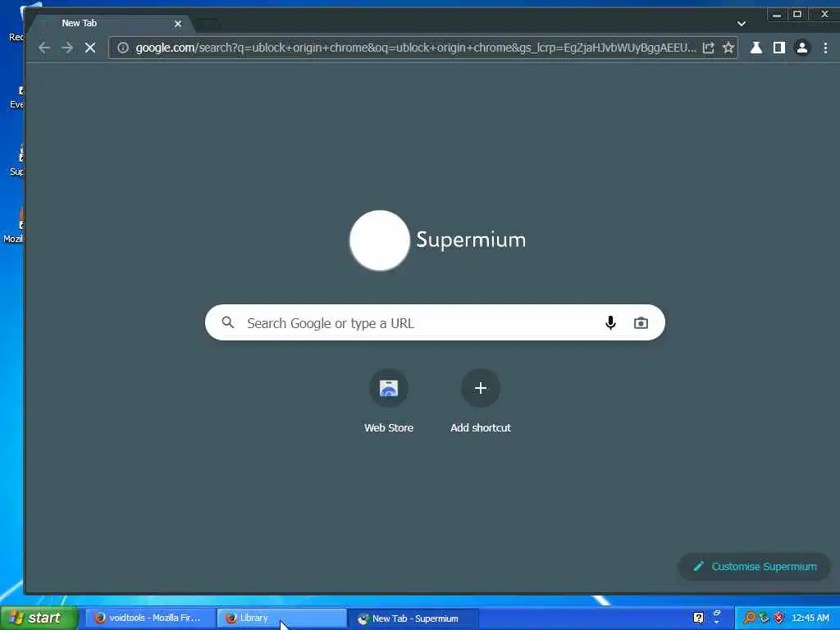840x630 pixels.
Task: Click the orange magnifier tray icon
Action: (x=750, y=618)
